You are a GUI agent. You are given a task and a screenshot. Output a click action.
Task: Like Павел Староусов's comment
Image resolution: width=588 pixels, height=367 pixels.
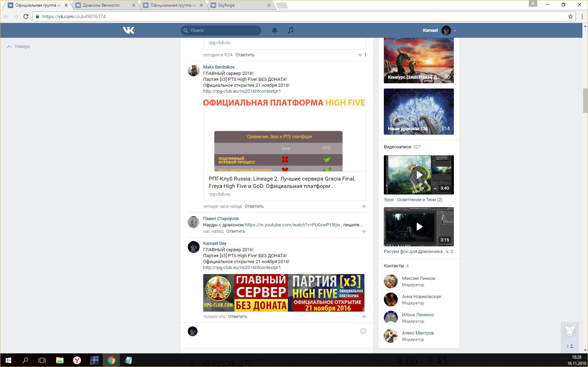coord(364,231)
